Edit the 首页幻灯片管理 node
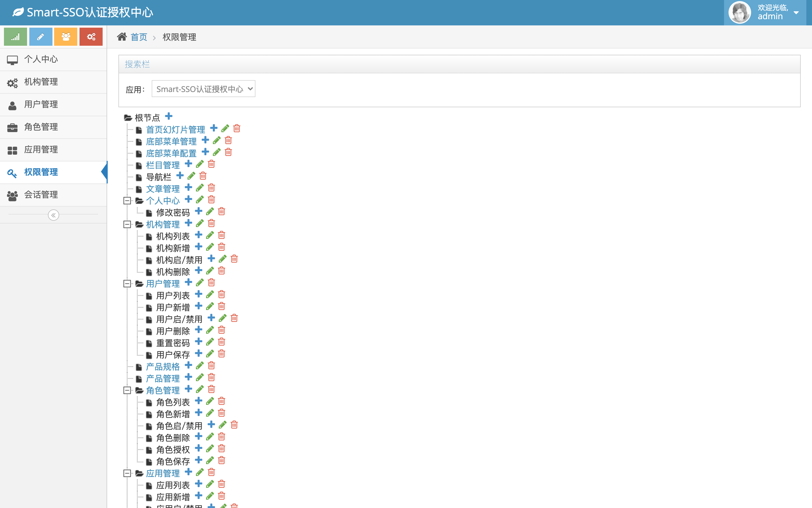Screen dimensions: 812x508 tap(225, 128)
